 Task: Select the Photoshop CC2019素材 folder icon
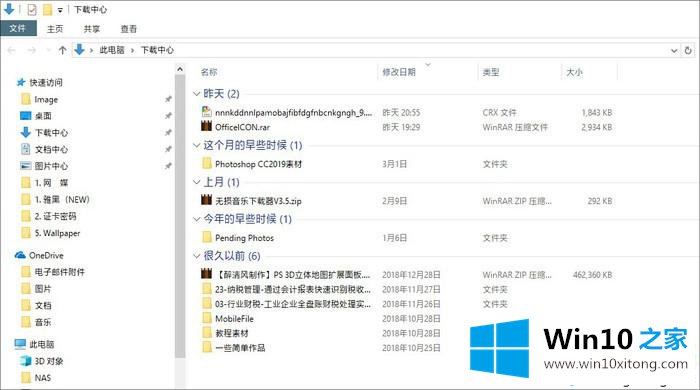(206, 164)
